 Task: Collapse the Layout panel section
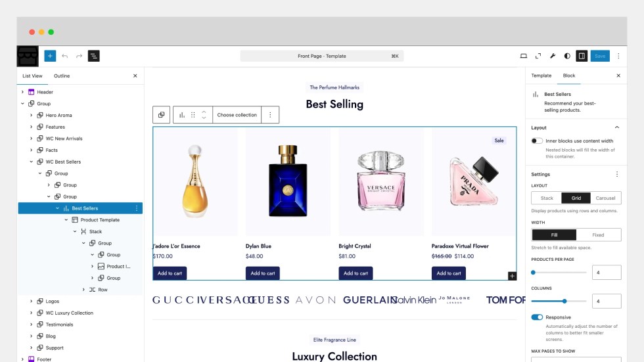coord(617,127)
